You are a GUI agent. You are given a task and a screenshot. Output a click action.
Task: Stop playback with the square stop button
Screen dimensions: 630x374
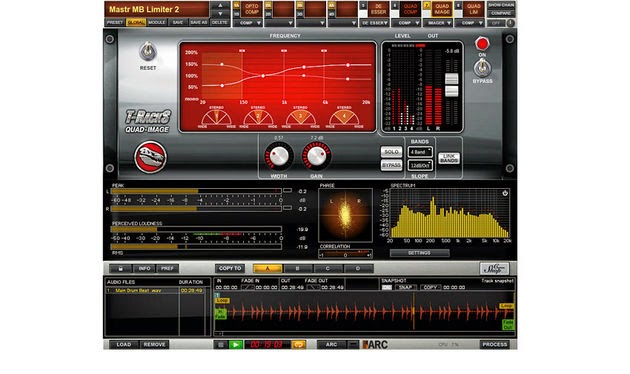(221, 345)
